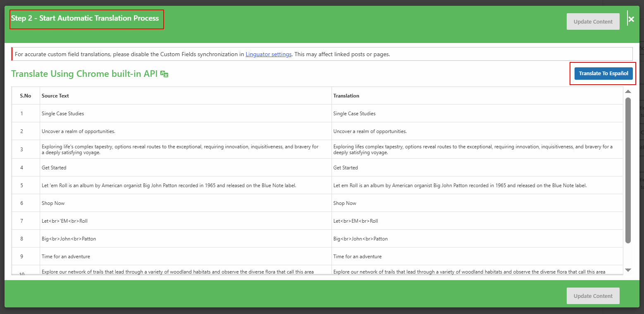Select the translation cell 'Single Case Studies'
The height and width of the screenshot is (314, 644).
pos(354,113)
